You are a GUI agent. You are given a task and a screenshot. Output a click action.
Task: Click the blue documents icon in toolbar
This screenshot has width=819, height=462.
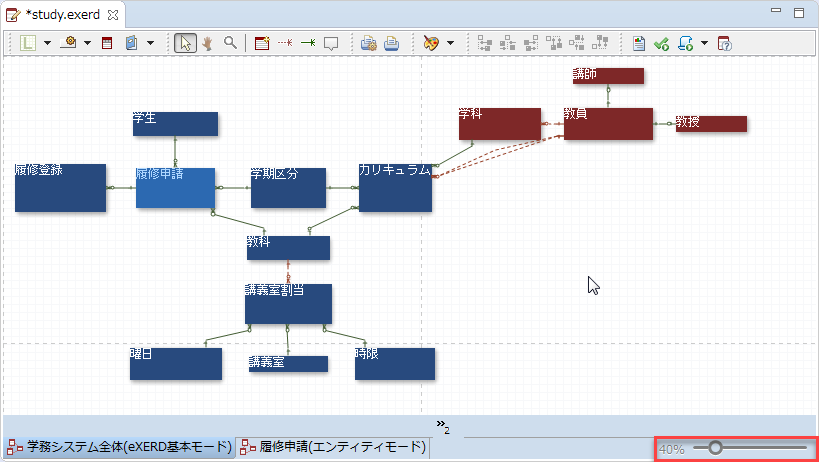click(x=132, y=43)
